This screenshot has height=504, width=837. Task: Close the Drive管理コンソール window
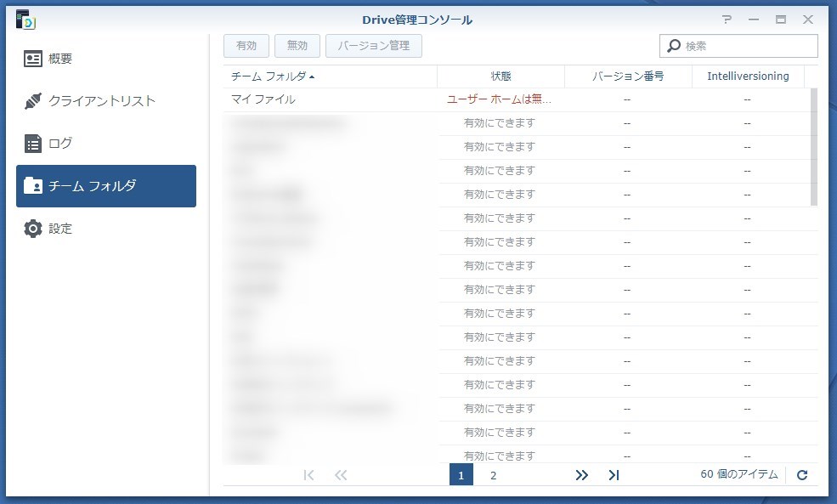tap(808, 20)
